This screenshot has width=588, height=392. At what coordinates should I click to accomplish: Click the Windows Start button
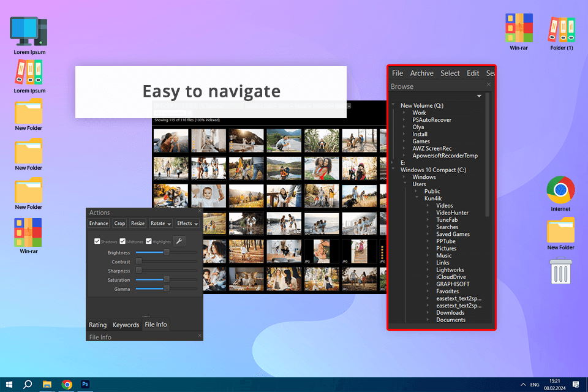point(9,384)
